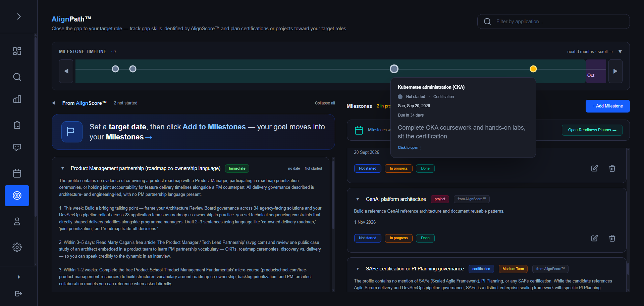Open the user profile icon in sidebar
This screenshot has height=306, width=644.
17,221
